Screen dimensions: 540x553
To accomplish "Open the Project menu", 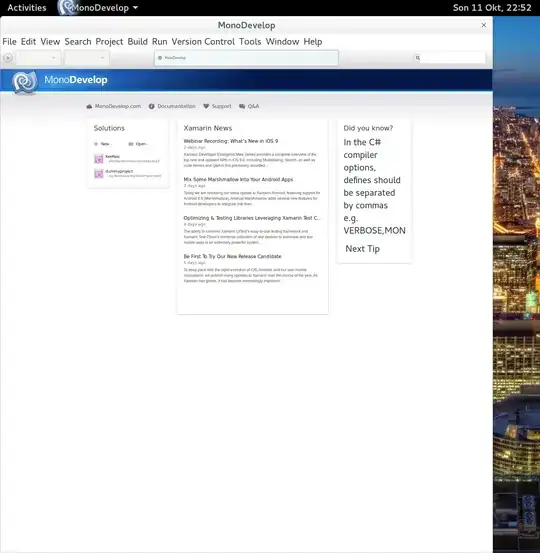I will coord(109,42).
